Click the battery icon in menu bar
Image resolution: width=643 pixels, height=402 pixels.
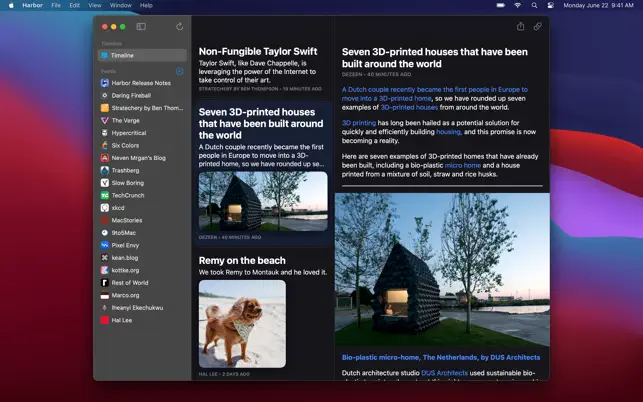(x=501, y=5)
